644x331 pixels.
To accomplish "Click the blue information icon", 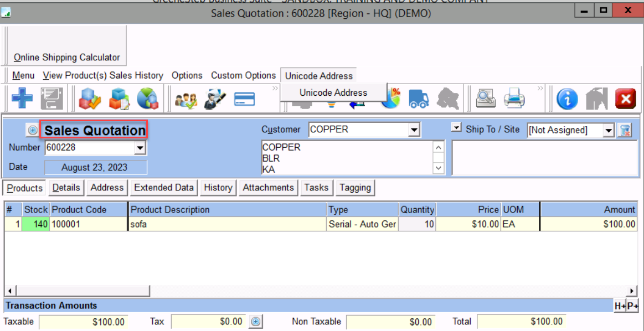I will tap(567, 100).
